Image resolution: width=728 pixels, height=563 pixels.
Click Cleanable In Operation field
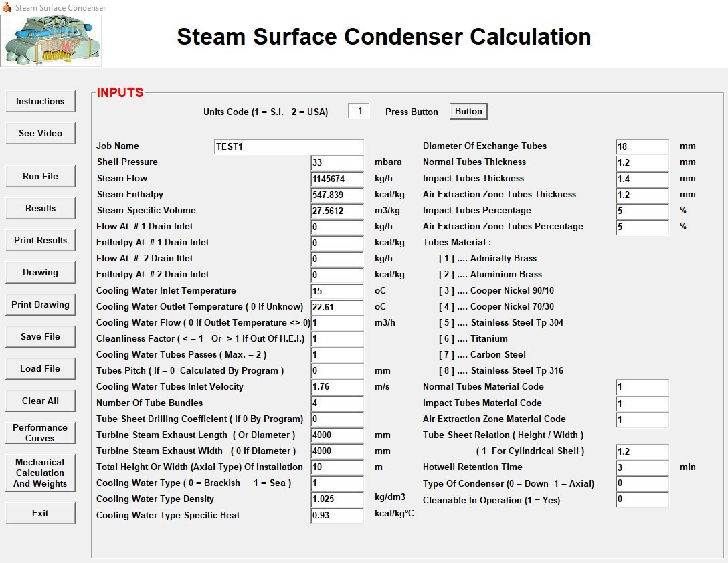[642, 499]
